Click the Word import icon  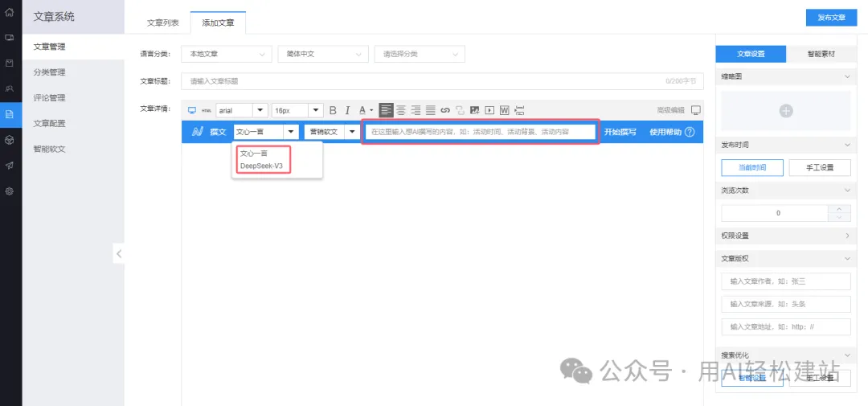pos(504,110)
